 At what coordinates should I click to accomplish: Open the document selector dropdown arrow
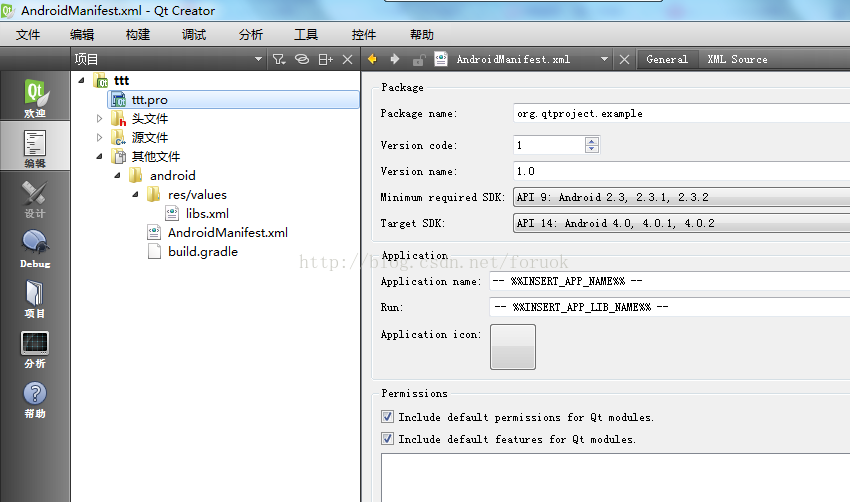tap(604, 59)
